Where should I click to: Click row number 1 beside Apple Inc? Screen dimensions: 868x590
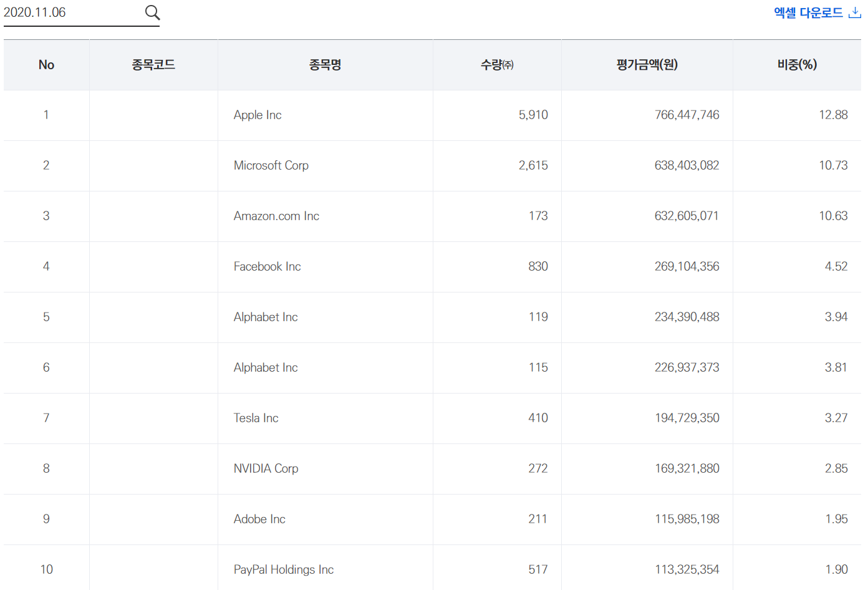pyautogui.click(x=46, y=115)
